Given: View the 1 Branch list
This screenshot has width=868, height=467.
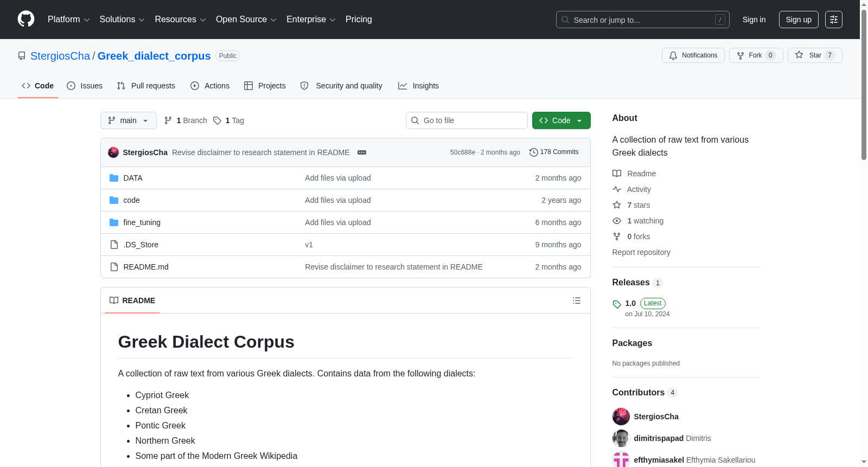Looking at the screenshot, I should pos(186,120).
